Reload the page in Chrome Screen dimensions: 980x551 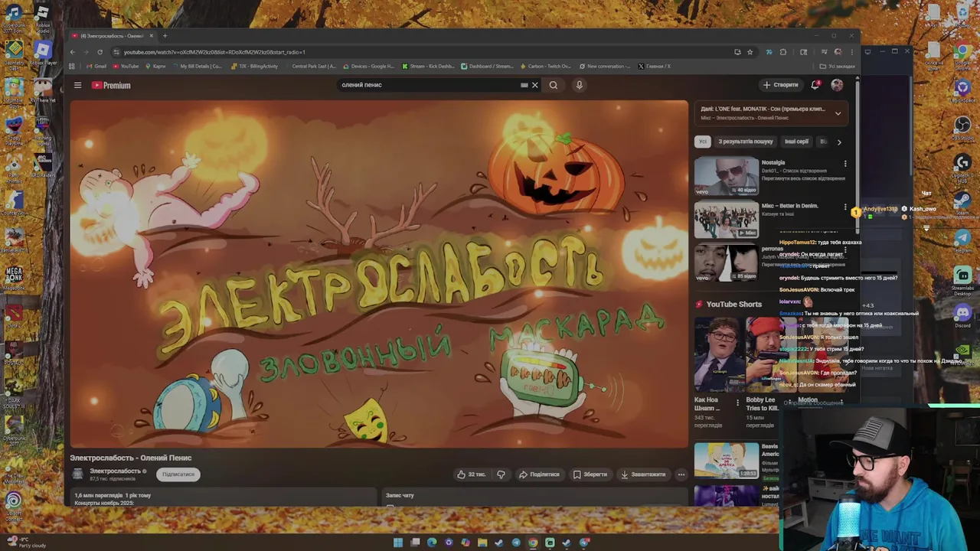(x=100, y=52)
